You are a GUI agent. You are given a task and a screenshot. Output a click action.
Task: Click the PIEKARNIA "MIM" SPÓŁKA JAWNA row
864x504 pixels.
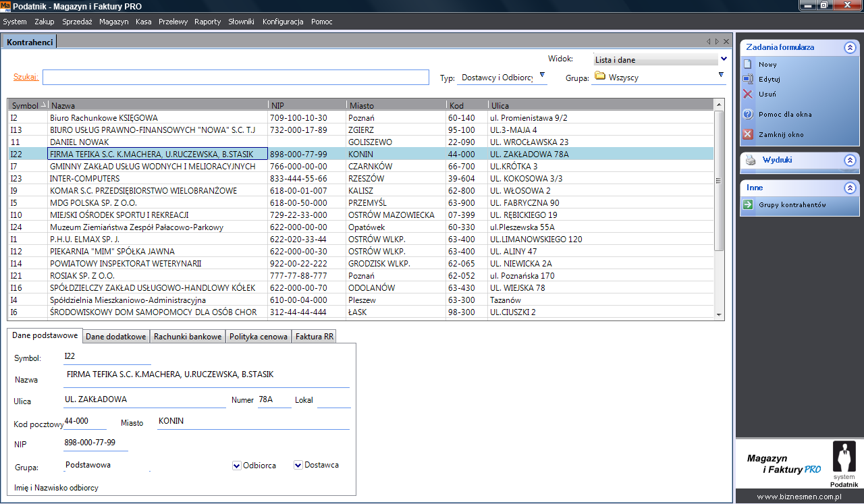tap(361, 251)
